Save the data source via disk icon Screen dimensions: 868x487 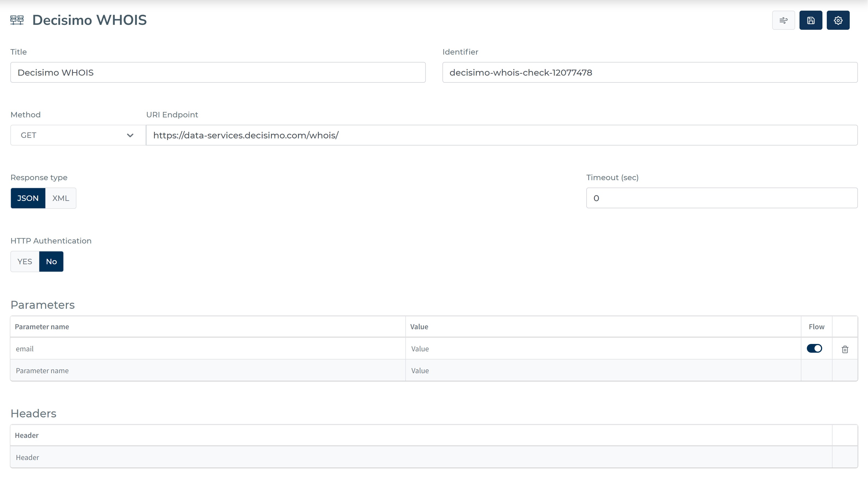[x=811, y=20]
